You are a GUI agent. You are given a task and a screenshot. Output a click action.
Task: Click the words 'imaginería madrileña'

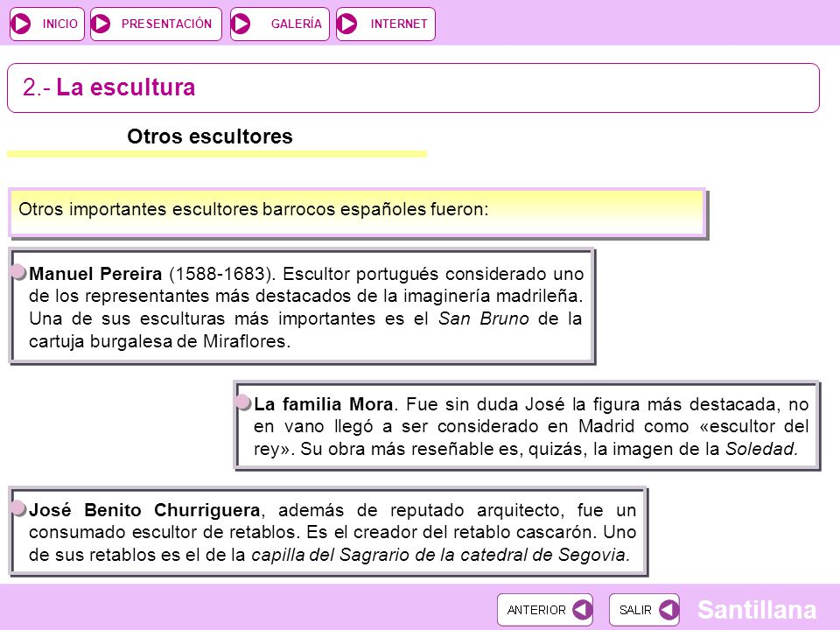tap(491, 296)
